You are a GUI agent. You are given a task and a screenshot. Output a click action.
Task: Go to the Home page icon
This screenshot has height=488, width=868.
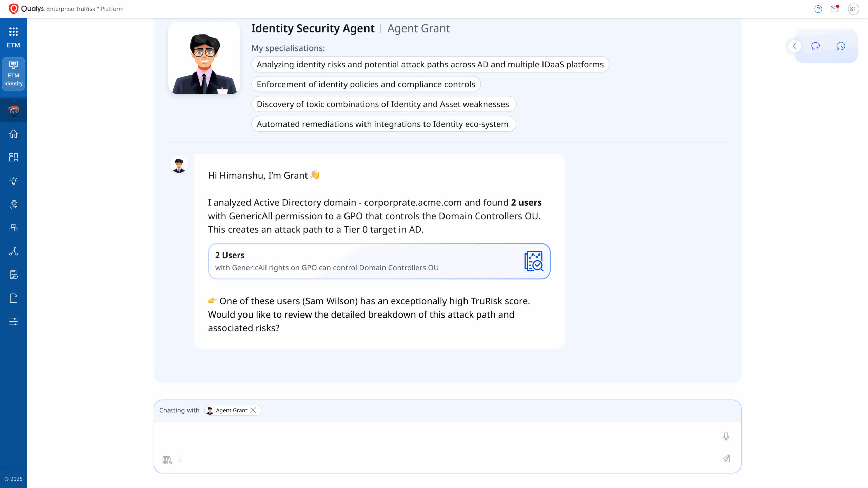coord(14,134)
